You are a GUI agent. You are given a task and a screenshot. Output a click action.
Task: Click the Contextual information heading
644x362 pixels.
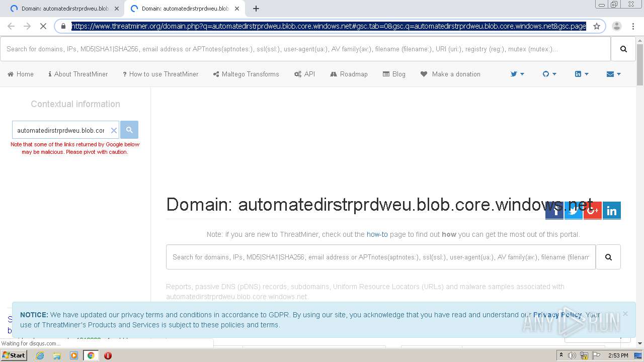75,104
